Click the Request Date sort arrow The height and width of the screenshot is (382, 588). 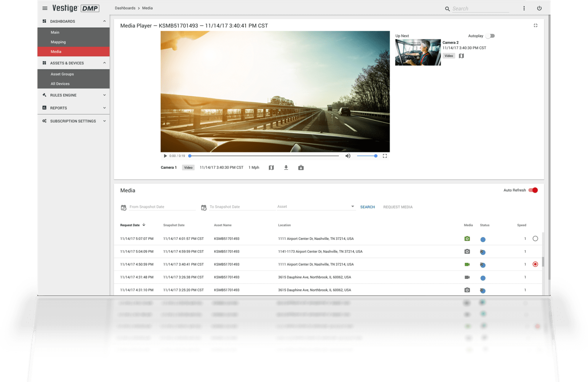144,225
